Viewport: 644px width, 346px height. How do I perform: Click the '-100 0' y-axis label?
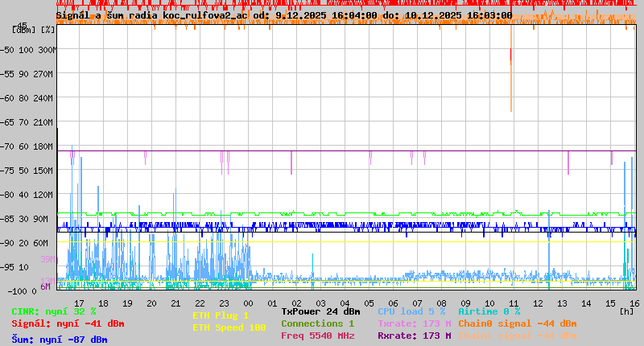pyautogui.click(x=23, y=291)
